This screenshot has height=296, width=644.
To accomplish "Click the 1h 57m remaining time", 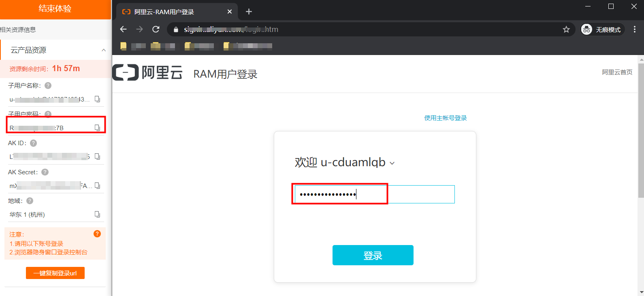I will click(66, 69).
